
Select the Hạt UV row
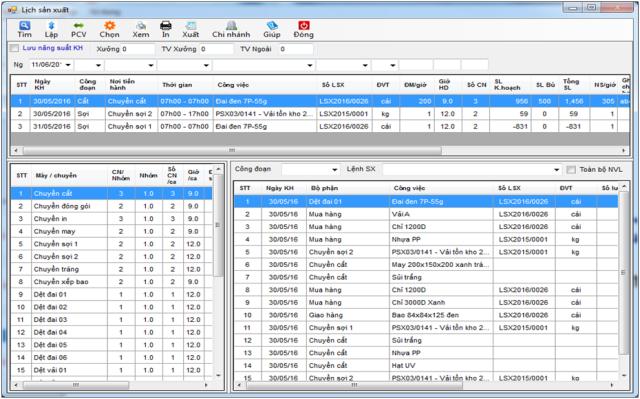(x=427, y=366)
